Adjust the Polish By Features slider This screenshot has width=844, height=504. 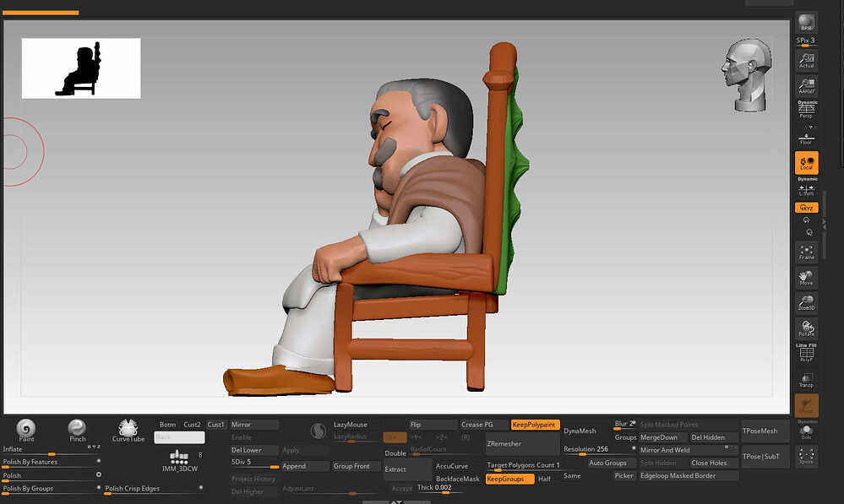click(x=52, y=463)
